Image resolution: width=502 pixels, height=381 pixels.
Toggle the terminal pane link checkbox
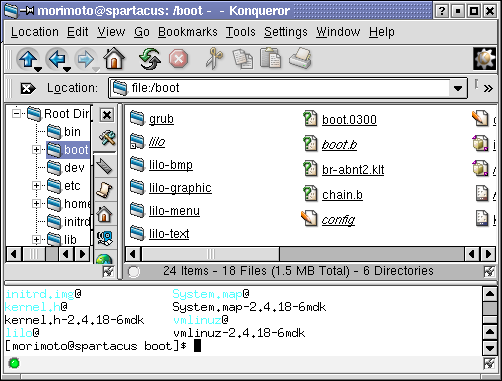click(489, 363)
